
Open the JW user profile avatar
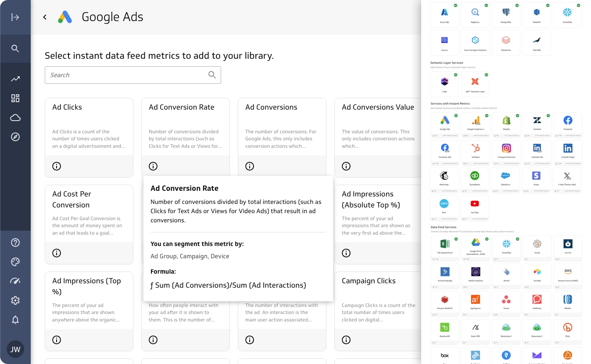pos(15,350)
